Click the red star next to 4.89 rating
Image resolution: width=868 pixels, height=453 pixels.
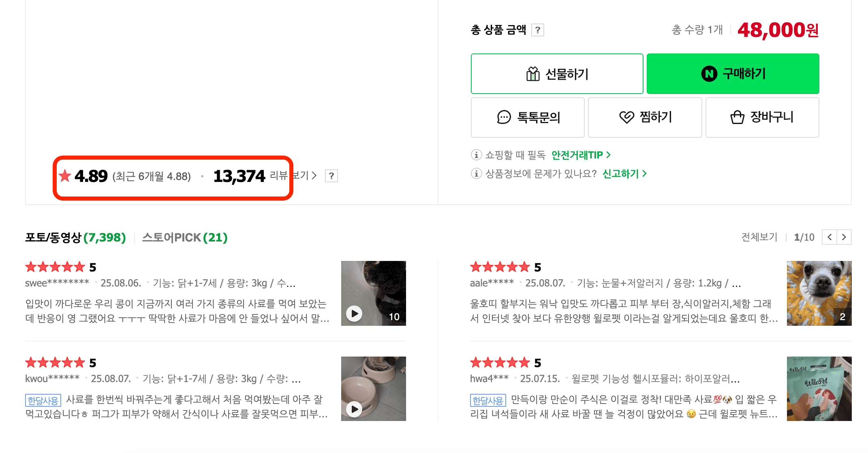[65, 175]
